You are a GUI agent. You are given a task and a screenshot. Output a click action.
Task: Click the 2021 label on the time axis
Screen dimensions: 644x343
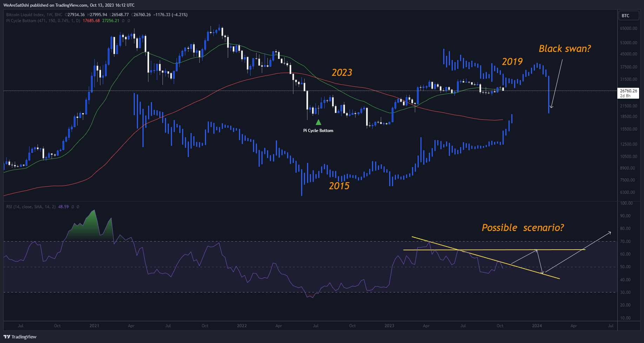coord(94,326)
